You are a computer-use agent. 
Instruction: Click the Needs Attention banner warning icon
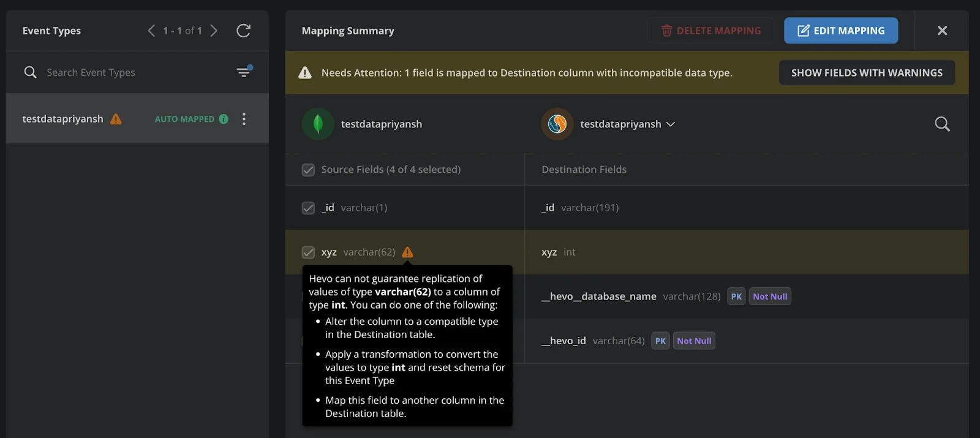coord(304,72)
